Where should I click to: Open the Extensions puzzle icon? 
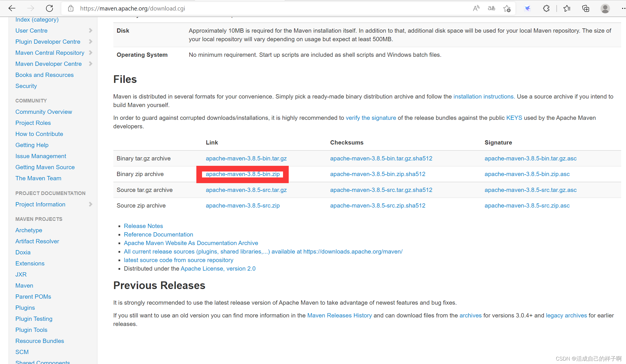coord(546,9)
